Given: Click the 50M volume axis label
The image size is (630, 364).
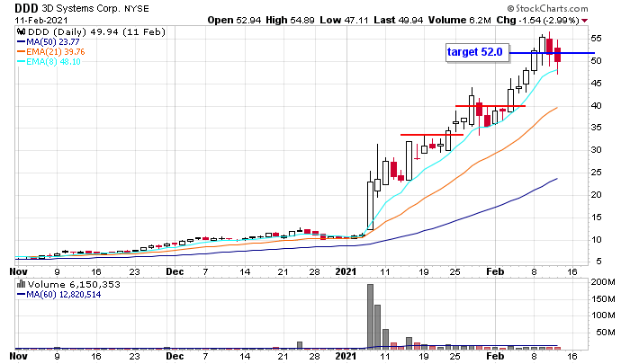Looking at the screenshot, I should [606, 333].
